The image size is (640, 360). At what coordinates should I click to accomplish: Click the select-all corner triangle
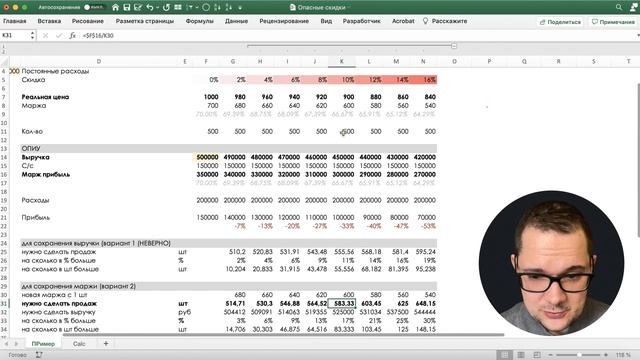coord(5,62)
